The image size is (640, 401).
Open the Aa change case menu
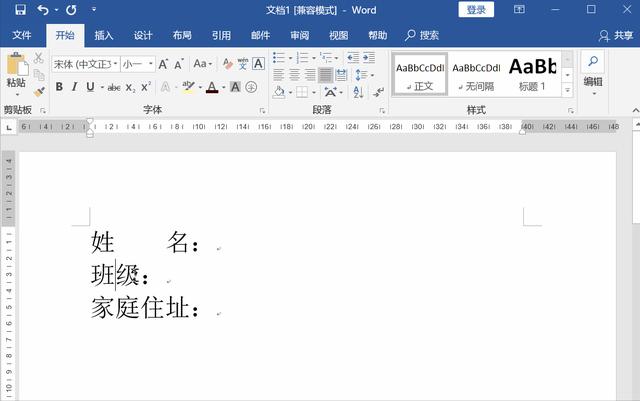[202, 64]
